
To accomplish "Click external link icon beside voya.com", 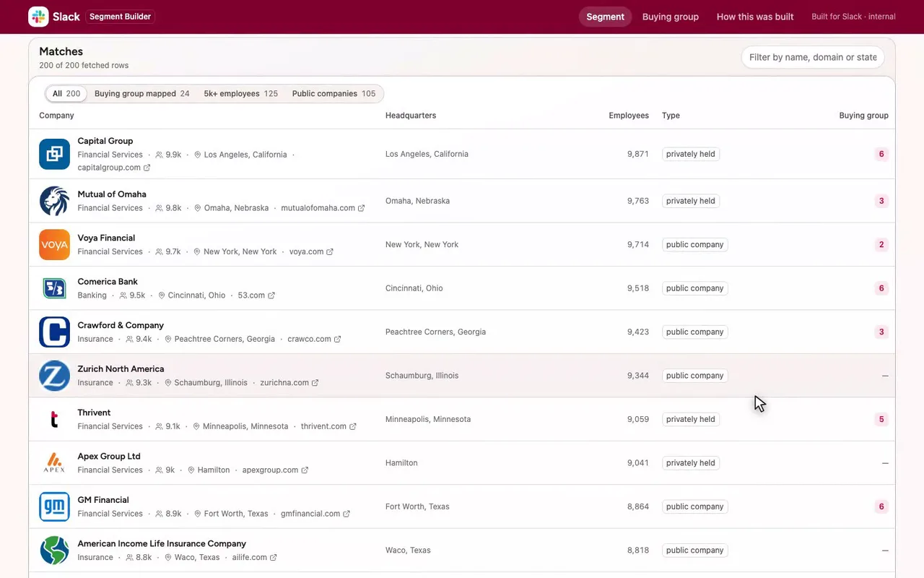I will click(330, 251).
